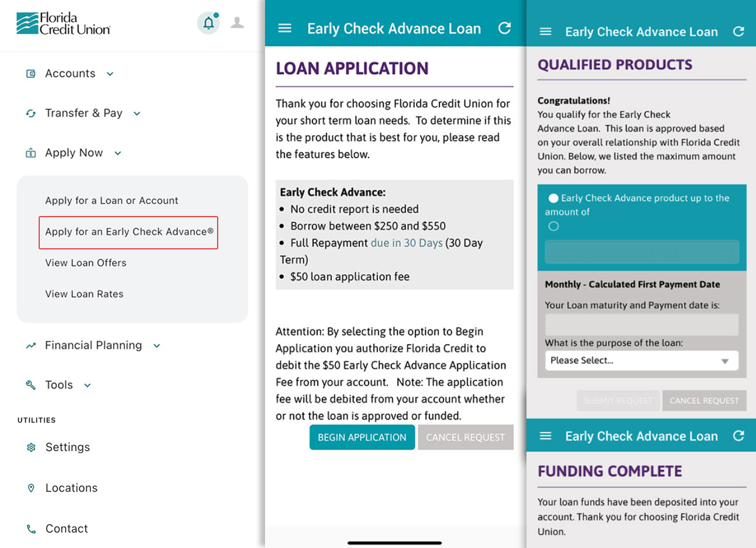
Task: Open the Tools menu item
Action: click(59, 385)
